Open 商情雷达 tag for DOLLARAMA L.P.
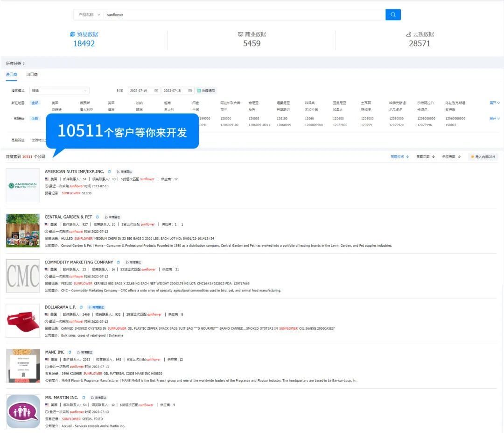504x433 pixels. click(96, 307)
